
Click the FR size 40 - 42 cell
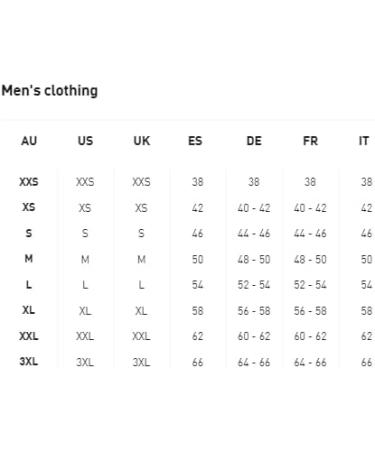click(x=310, y=208)
